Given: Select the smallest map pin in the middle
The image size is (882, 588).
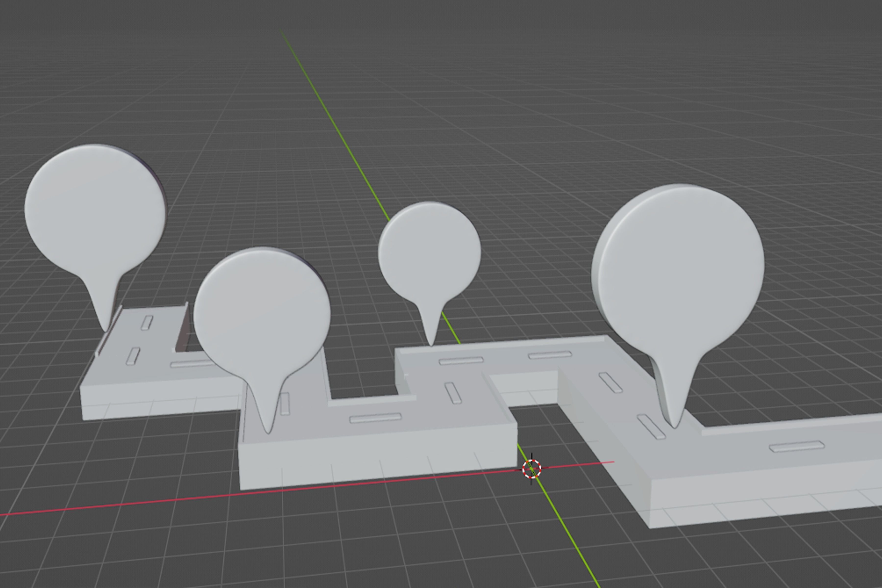Looking at the screenshot, I should (x=429, y=247).
